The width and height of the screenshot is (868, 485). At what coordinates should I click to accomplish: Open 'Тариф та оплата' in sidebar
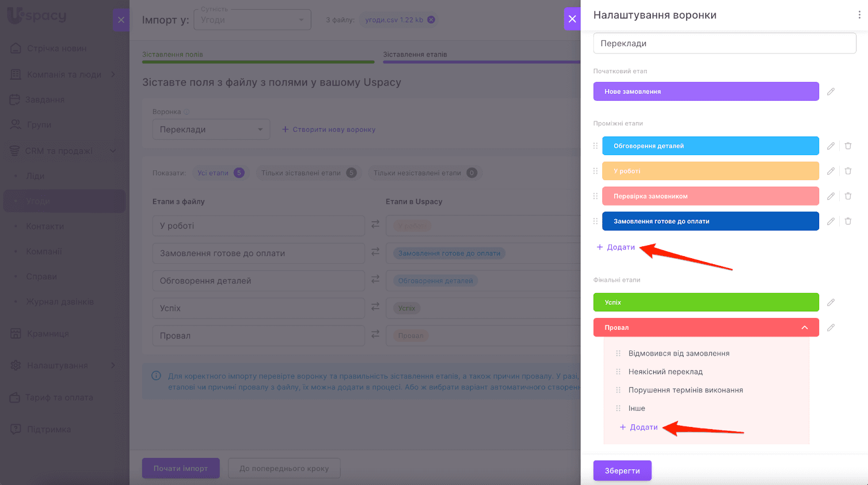[x=59, y=398]
